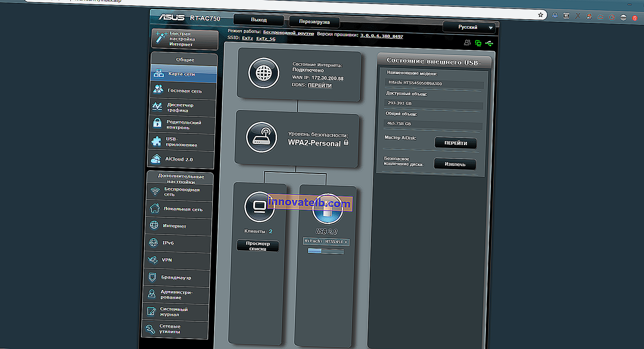Screen dimensions: 644x349
Task: Click the IPv6 sidebar icon
Action: pos(154,243)
